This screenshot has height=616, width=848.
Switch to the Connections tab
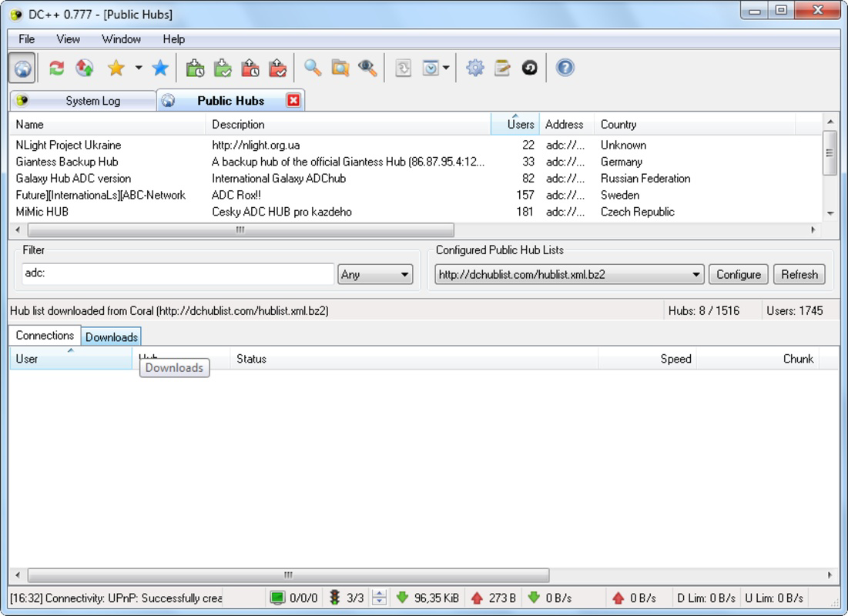(x=45, y=335)
